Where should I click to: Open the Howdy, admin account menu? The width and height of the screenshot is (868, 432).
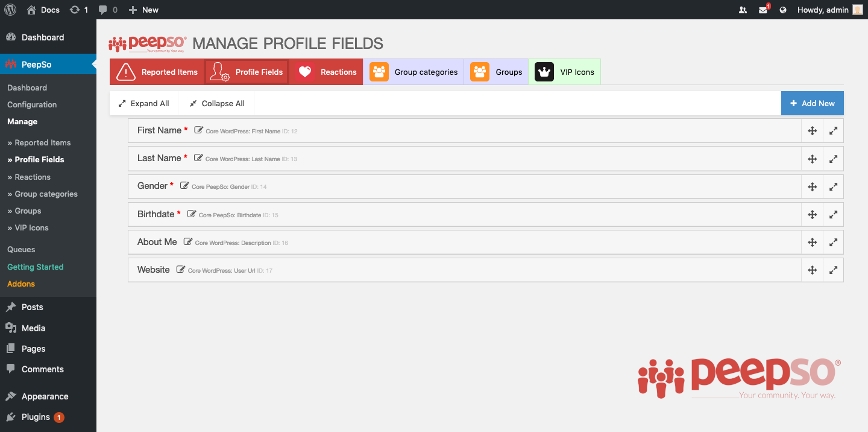pos(830,10)
